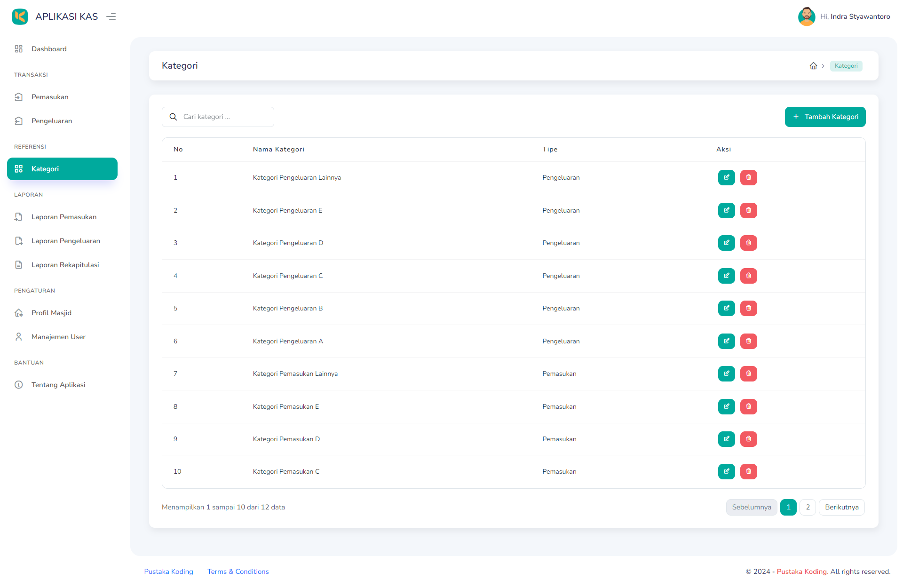Open Manajemen User page
The width and height of the screenshot is (903, 588).
click(x=58, y=336)
